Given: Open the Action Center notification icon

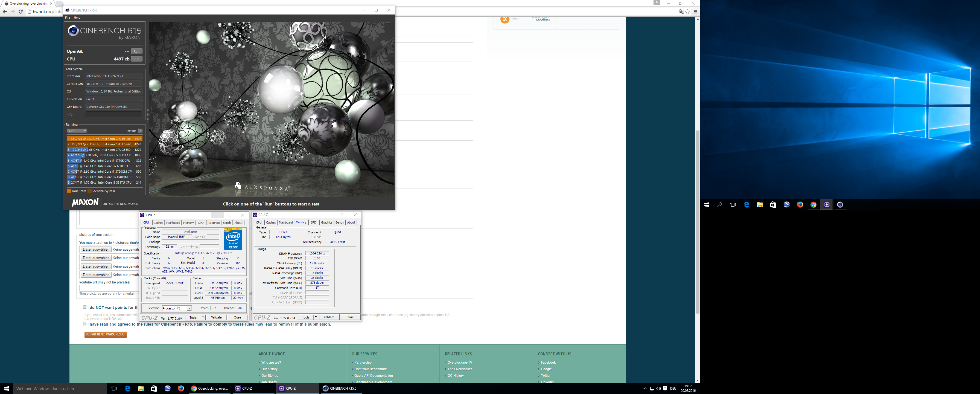Looking at the screenshot, I should pos(665,388).
